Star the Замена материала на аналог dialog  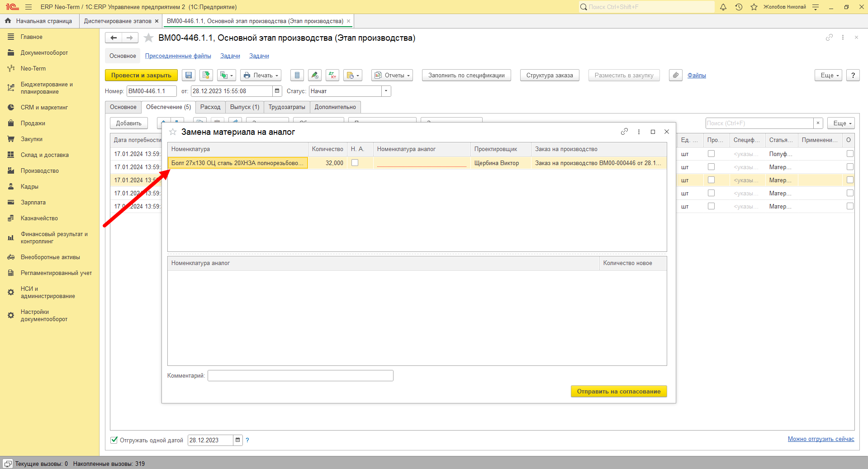(173, 132)
